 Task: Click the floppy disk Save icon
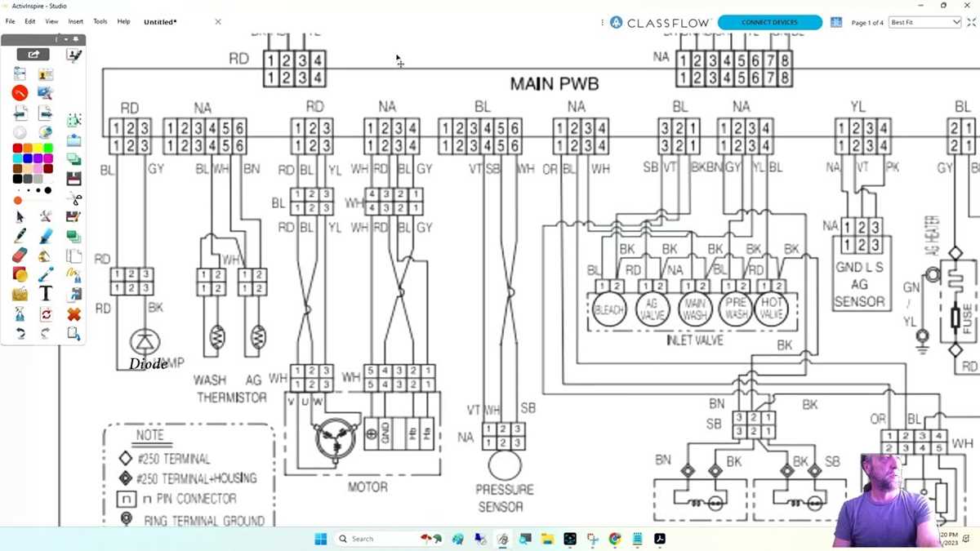[x=73, y=179]
